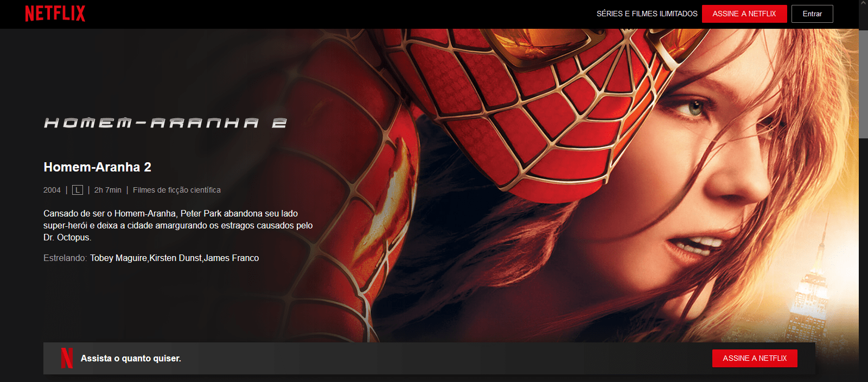Screen dimensions: 868x382
Task: Open Kirsten Dunst cast link
Action: click(175, 258)
